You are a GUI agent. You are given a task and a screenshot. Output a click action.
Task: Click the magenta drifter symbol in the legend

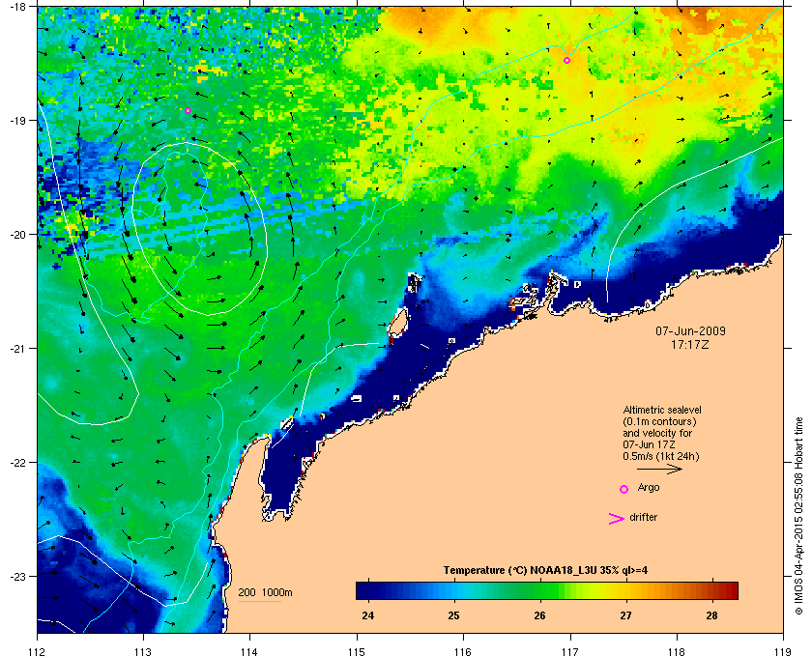pos(616,519)
